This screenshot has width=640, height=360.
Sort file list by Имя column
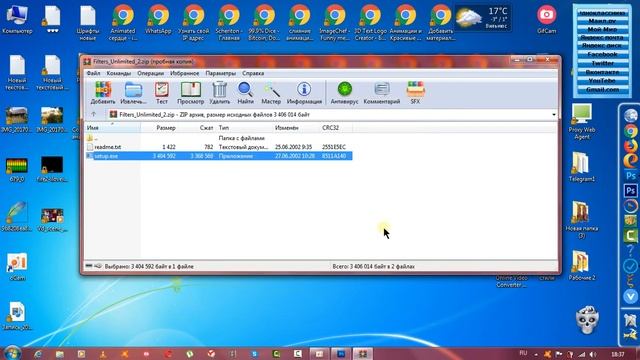pyautogui.click(x=112, y=128)
